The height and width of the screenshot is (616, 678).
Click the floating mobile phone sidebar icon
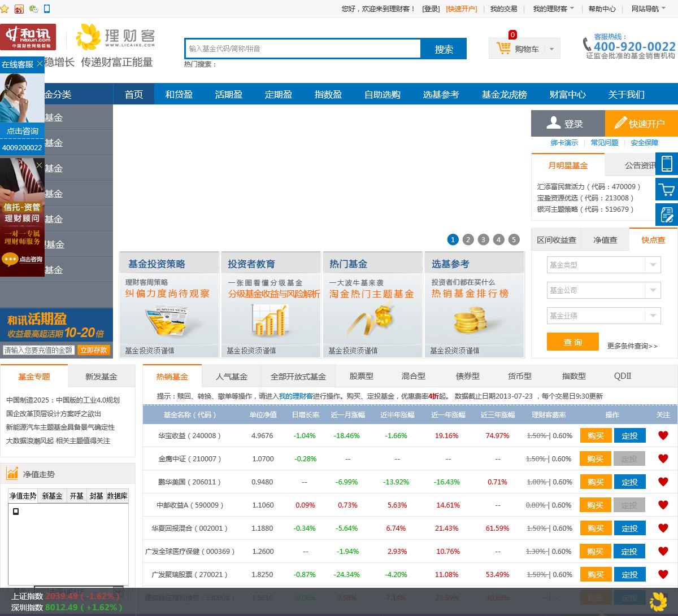(x=667, y=163)
